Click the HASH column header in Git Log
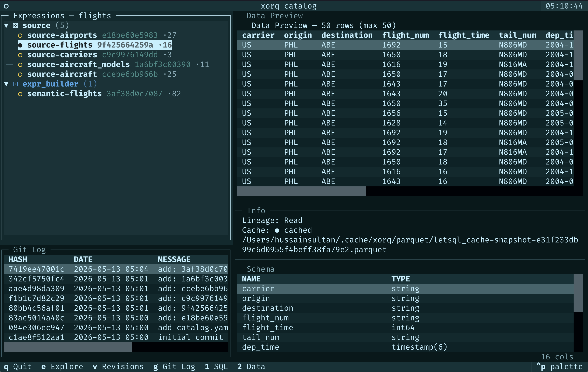Image resolution: width=588 pixels, height=372 pixels. [18, 259]
